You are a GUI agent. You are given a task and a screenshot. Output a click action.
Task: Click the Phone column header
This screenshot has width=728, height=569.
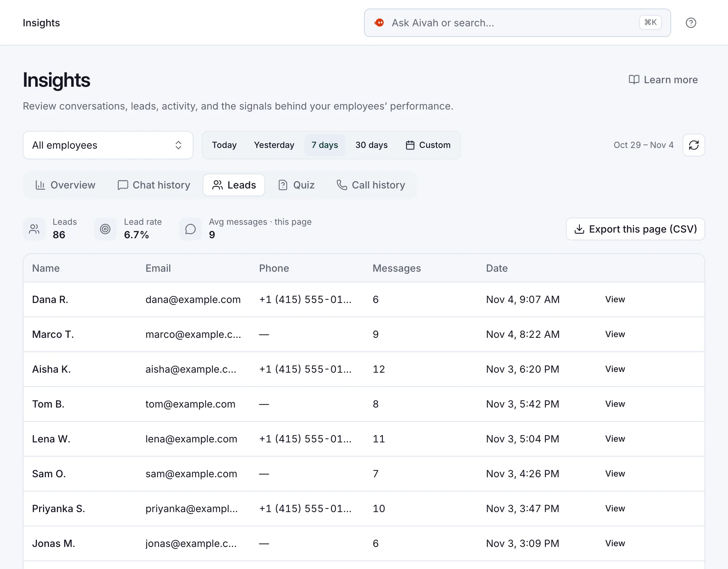274,268
